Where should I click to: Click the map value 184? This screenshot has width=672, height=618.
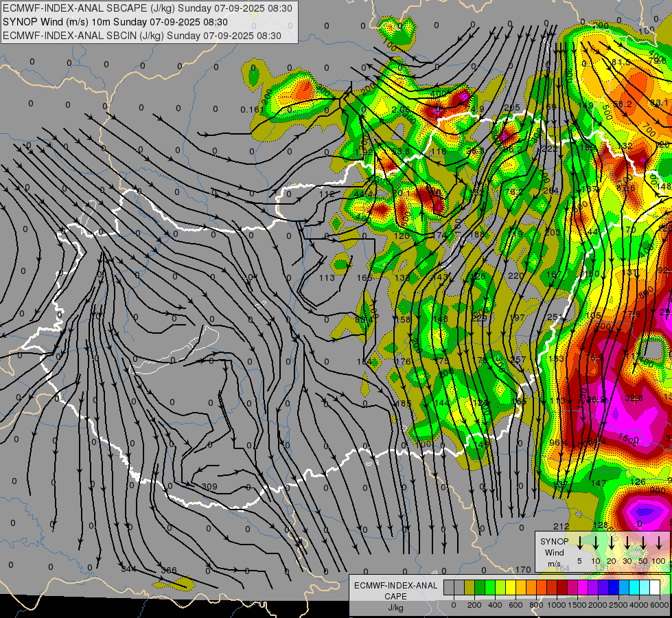point(364,362)
